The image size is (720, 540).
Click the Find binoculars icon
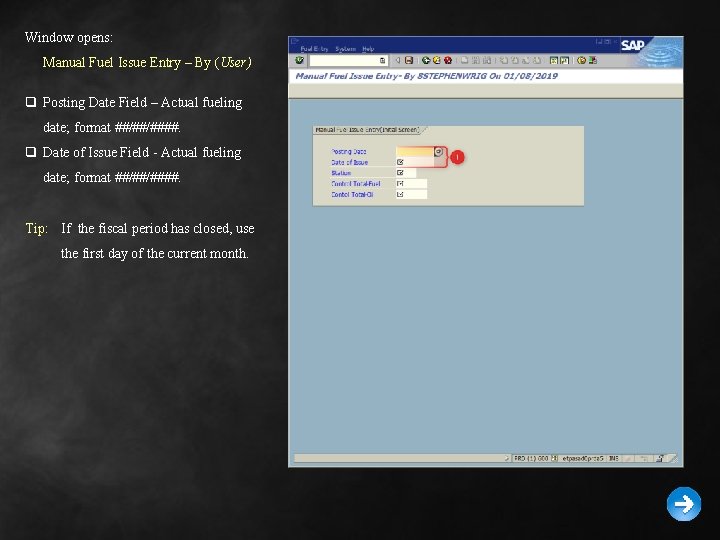(x=476, y=60)
